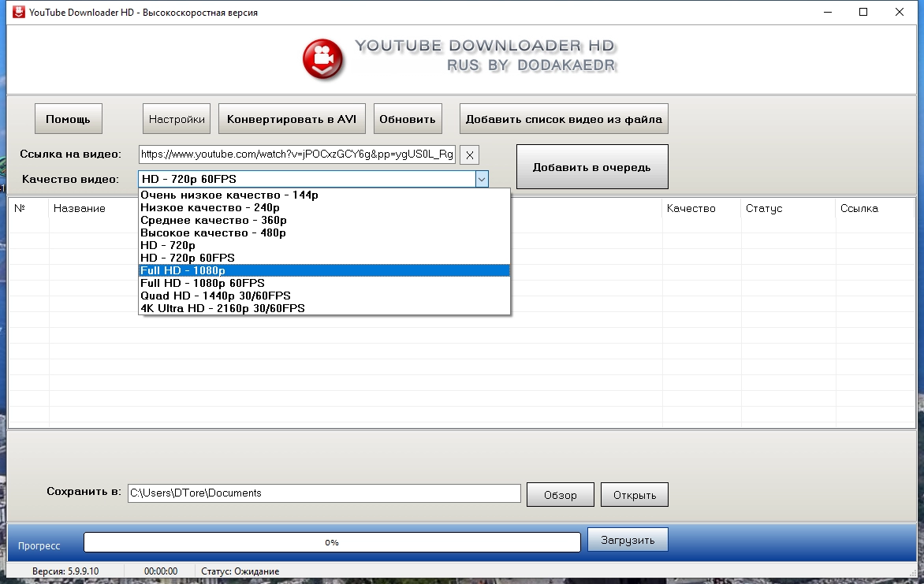
Task: Select Низкое качество - 240p
Action: point(324,207)
